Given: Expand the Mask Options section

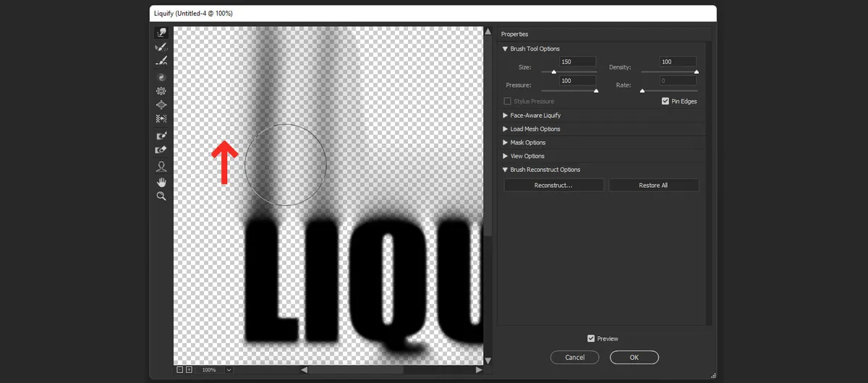Looking at the screenshot, I should [x=505, y=142].
